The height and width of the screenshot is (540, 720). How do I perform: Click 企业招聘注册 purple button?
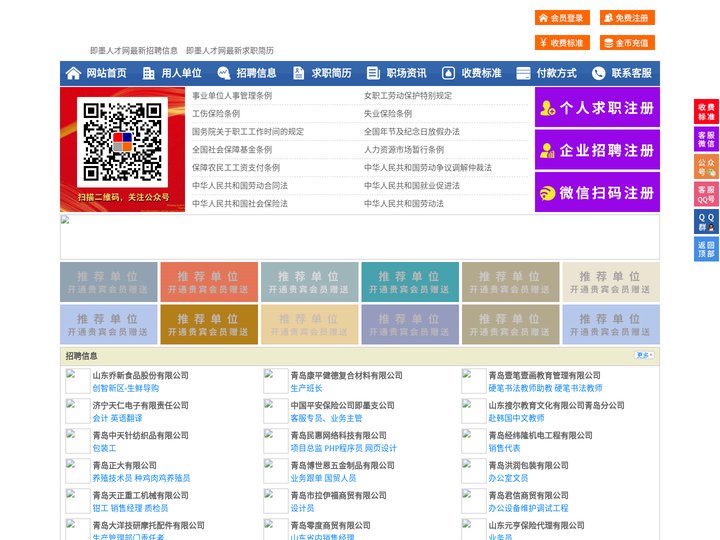[597, 150]
